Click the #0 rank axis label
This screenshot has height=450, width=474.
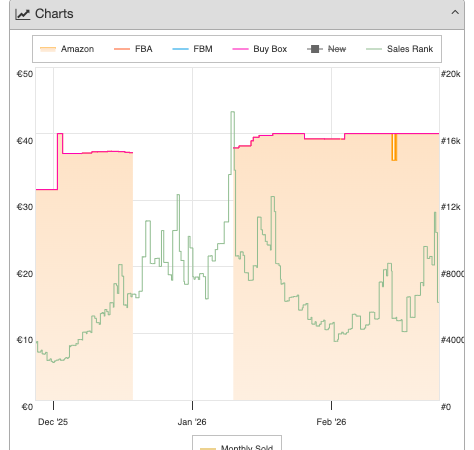[446, 407]
